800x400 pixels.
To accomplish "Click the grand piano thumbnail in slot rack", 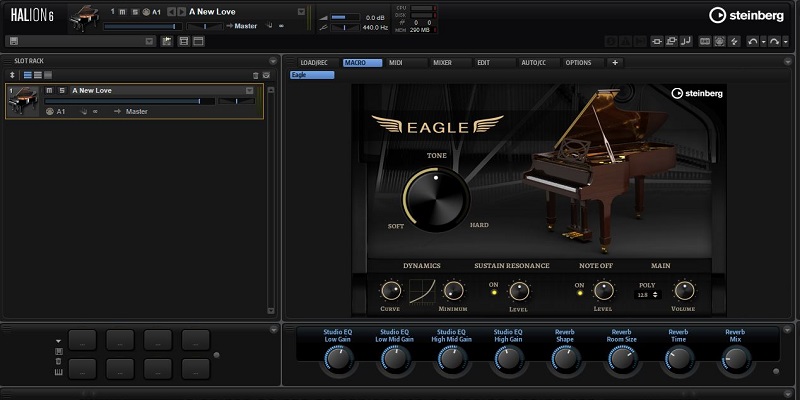I will click(x=24, y=100).
